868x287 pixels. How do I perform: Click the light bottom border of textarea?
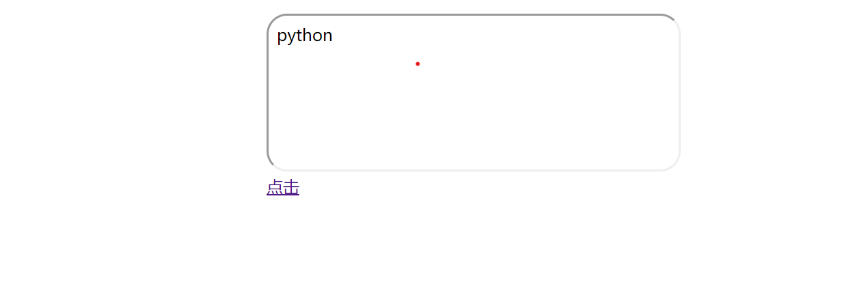pyautogui.click(x=474, y=169)
